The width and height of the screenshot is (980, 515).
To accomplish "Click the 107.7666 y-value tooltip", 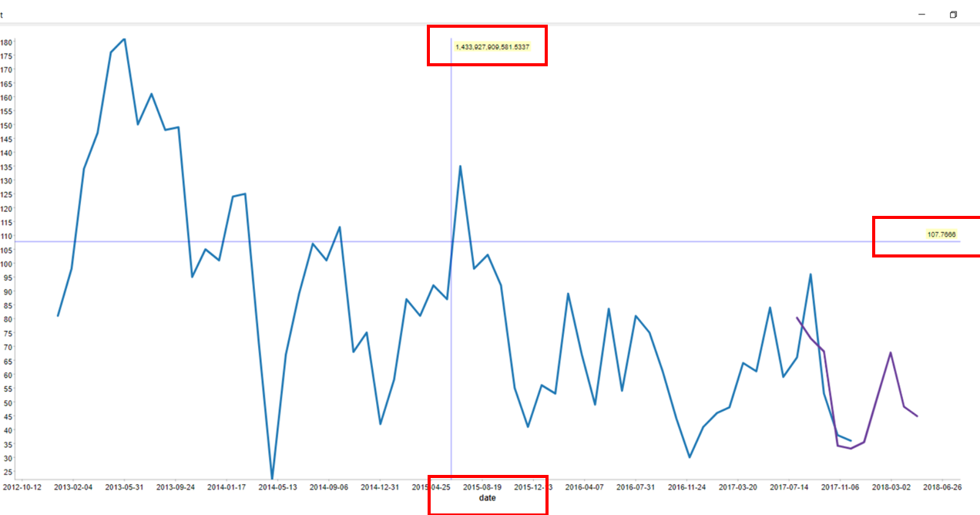I will pos(941,234).
